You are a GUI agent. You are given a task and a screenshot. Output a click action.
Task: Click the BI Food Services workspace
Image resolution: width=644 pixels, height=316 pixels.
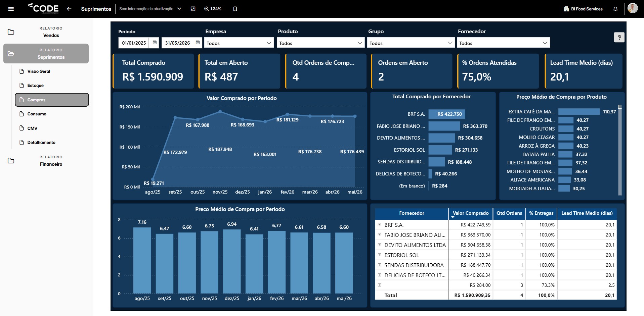tap(583, 9)
